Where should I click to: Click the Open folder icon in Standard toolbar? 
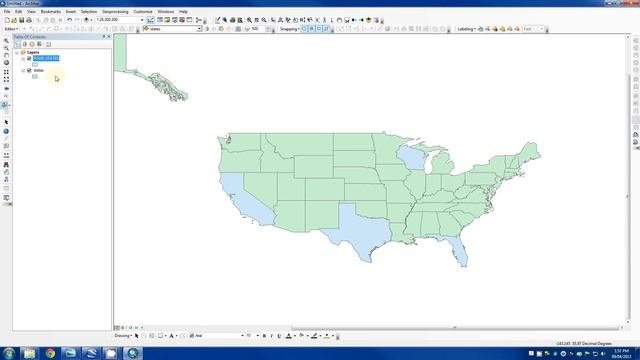pos(14,20)
